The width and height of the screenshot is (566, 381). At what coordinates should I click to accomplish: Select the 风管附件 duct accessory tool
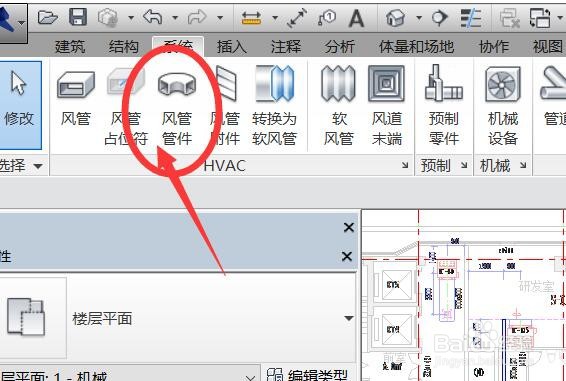coord(225,107)
